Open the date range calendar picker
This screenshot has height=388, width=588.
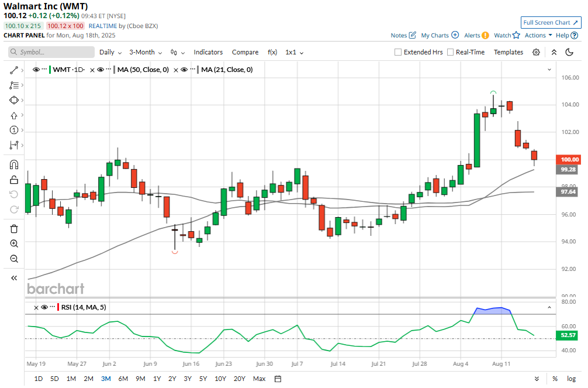pos(278,379)
